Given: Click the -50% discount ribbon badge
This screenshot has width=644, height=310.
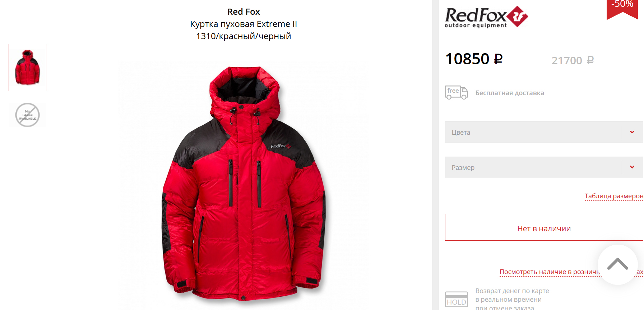Looking at the screenshot, I should [x=622, y=9].
